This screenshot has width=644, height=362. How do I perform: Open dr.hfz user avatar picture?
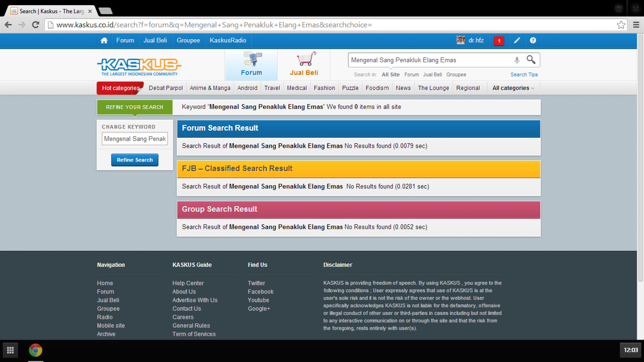tap(460, 40)
